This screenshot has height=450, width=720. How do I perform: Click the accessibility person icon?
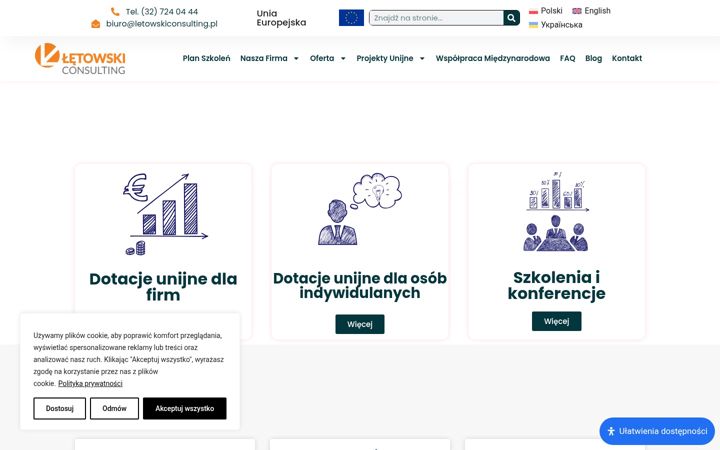[611, 431]
